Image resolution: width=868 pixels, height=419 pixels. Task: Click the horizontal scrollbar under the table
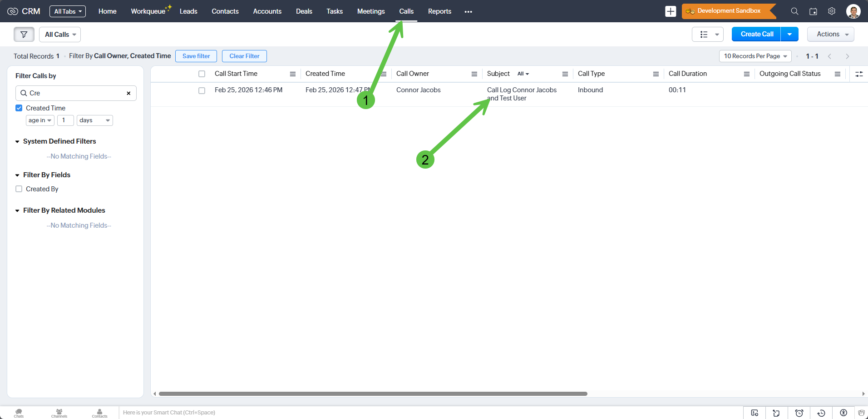tap(372, 394)
